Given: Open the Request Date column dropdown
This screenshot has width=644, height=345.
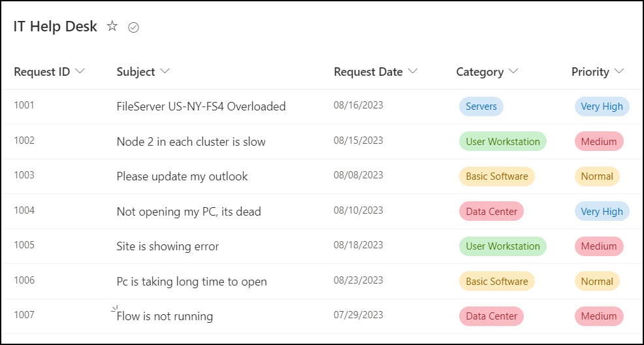Looking at the screenshot, I should click(413, 71).
